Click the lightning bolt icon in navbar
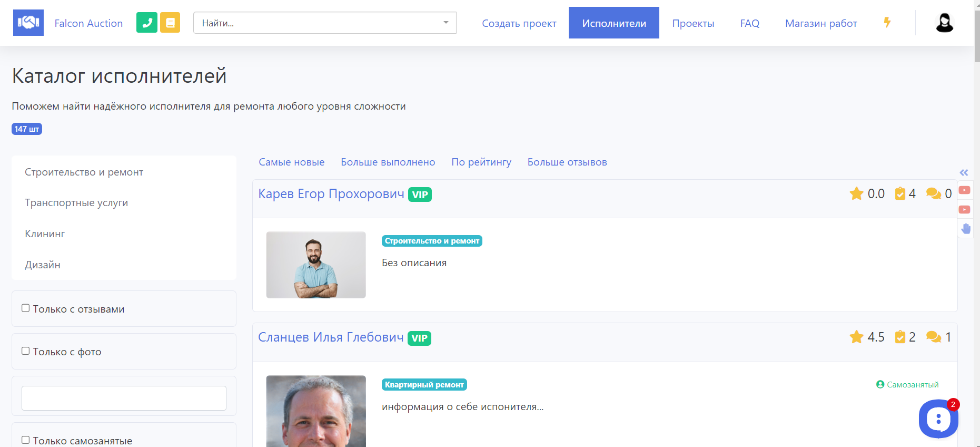The height and width of the screenshot is (447, 980). click(x=887, y=23)
